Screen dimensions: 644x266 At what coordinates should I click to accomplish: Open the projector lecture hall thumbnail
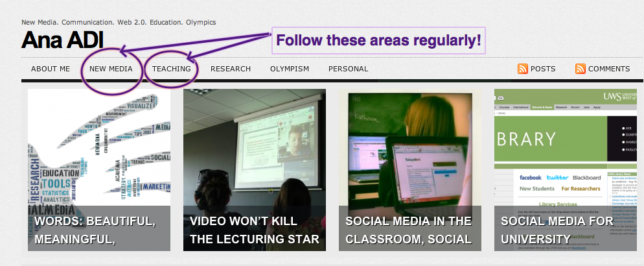pyautogui.click(x=254, y=147)
